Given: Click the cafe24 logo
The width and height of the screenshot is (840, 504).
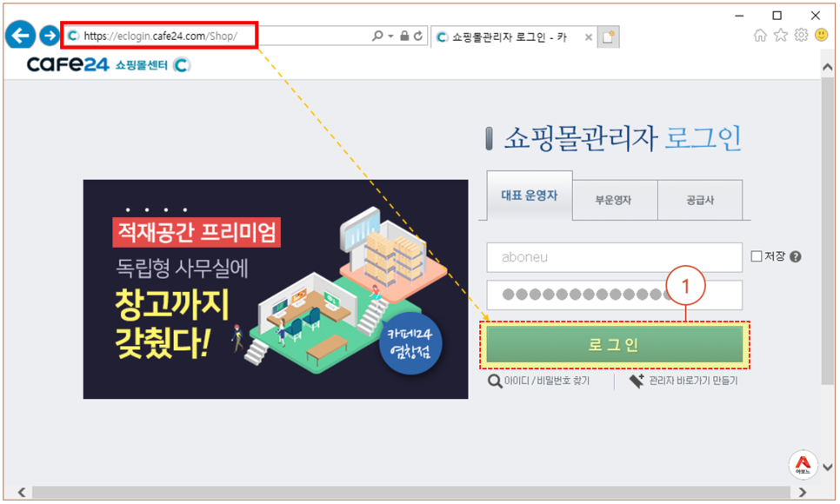Looking at the screenshot, I should pyautogui.click(x=68, y=65).
